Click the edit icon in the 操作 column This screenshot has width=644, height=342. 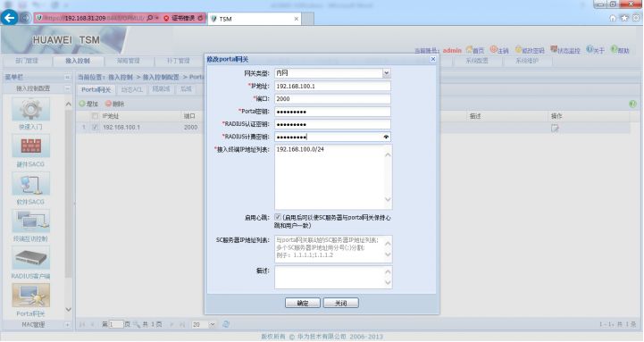pos(555,128)
